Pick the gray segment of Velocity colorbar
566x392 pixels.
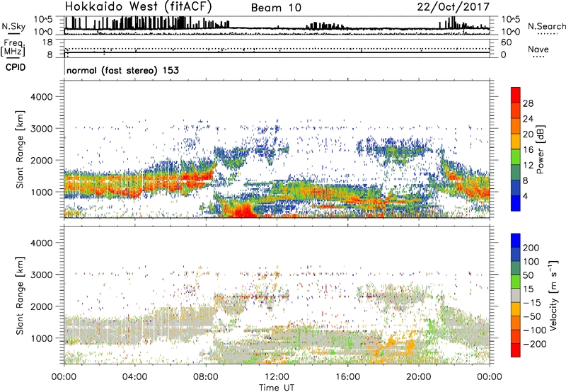516,295
